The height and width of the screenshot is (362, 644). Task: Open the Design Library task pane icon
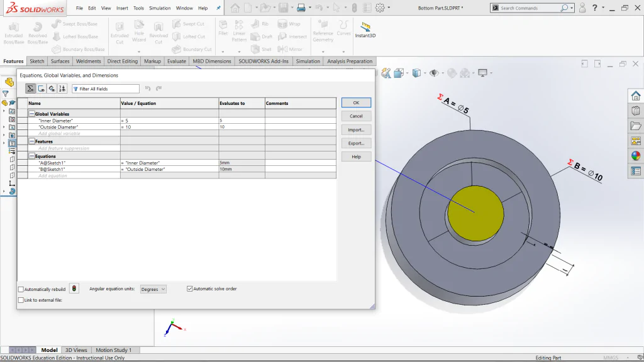click(636, 111)
